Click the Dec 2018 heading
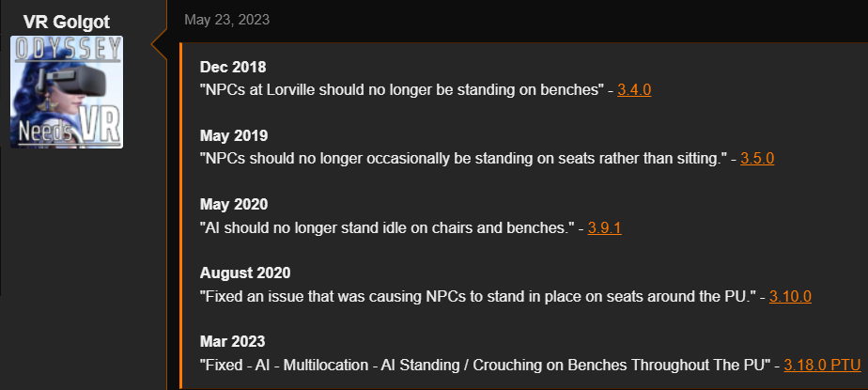The height and width of the screenshot is (390, 868). coord(233,67)
